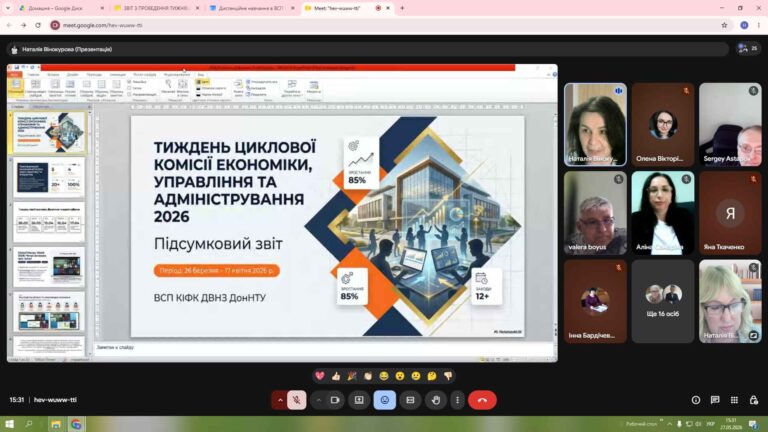Screen dimensions: 768x432
Task: Expand the tab search chevron in Chrome
Action: [7, 8]
